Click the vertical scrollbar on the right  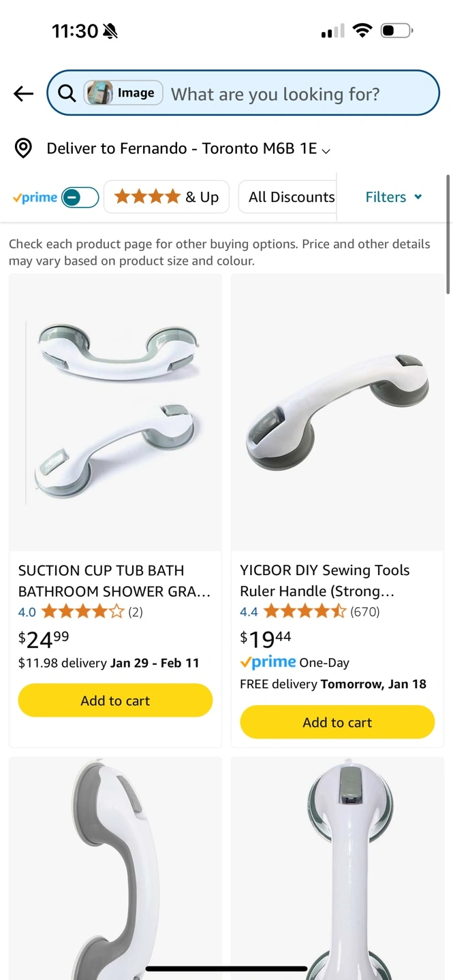[x=448, y=235]
